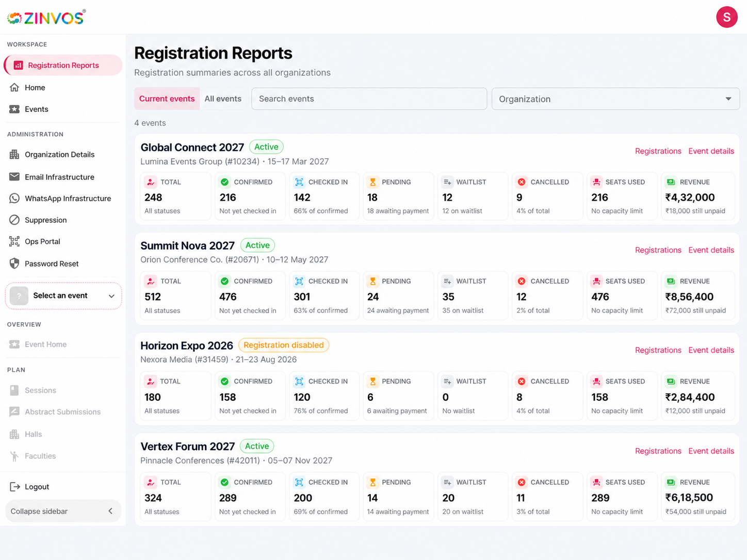Click Summit Nova revenue ₹8,56,400

click(689, 297)
